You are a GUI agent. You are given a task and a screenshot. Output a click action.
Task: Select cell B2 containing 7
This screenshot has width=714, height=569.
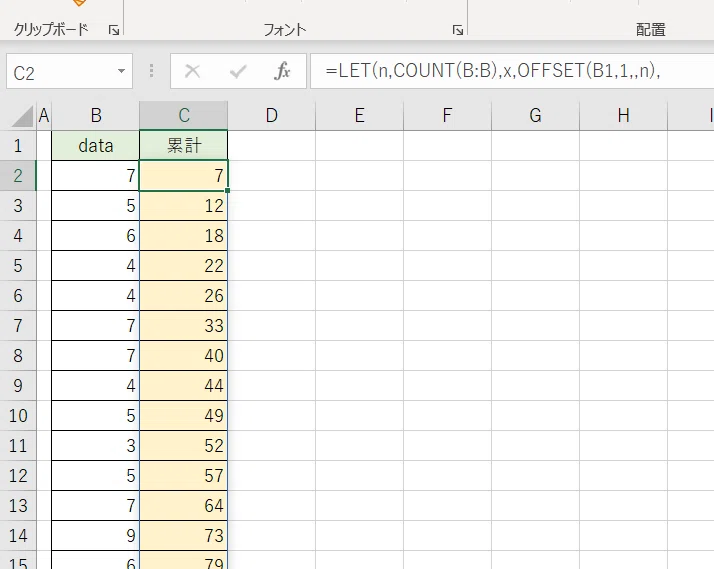96,176
